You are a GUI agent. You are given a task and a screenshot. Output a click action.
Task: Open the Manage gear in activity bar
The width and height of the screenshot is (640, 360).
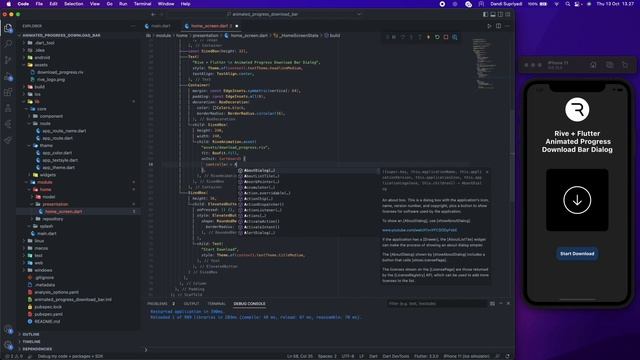point(8,345)
